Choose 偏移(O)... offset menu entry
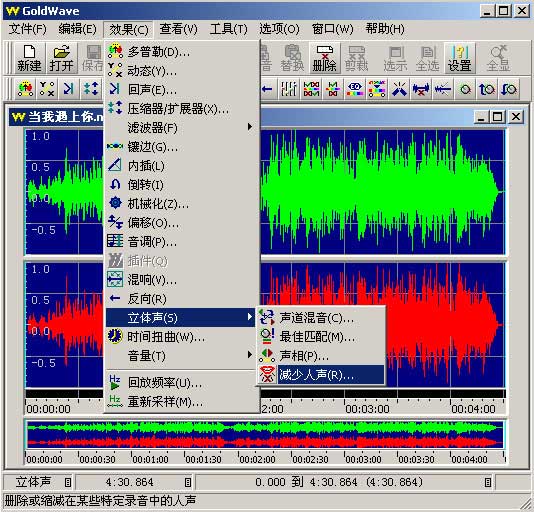The height and width of the screenshot is (512, 534). (180, 223)
